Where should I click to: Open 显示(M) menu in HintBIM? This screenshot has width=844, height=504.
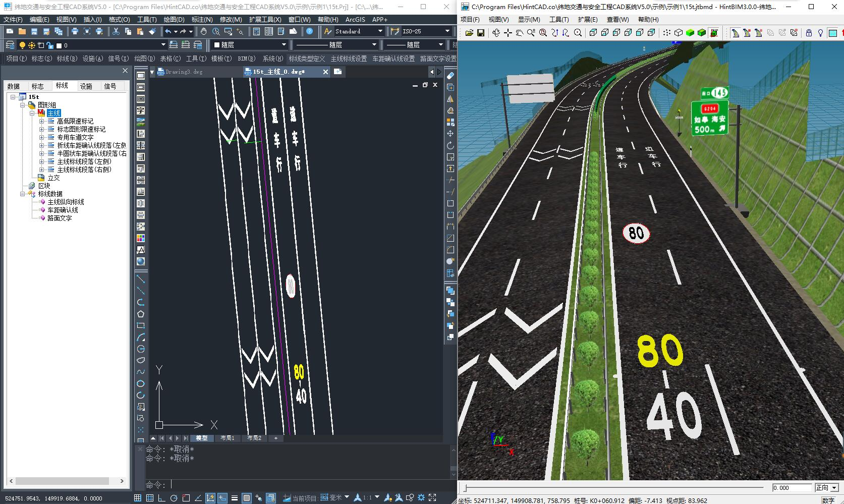click(x=529, y=19)
